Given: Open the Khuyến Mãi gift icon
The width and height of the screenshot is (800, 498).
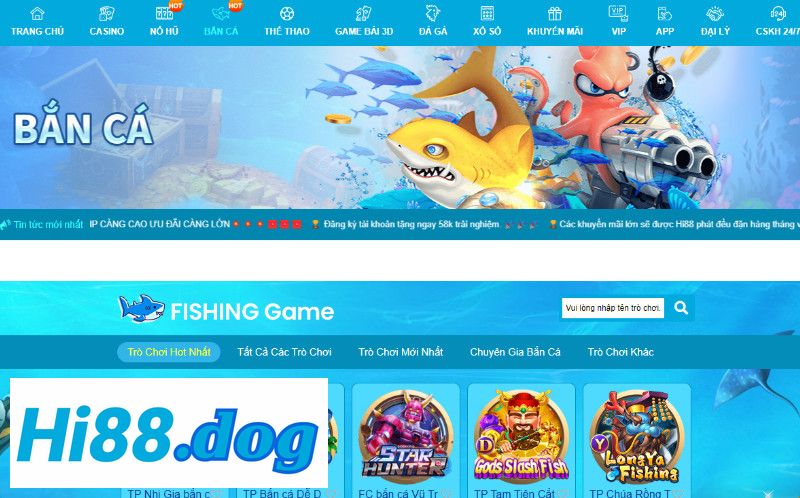Looking at the screenshot, I should coord(555,14).
